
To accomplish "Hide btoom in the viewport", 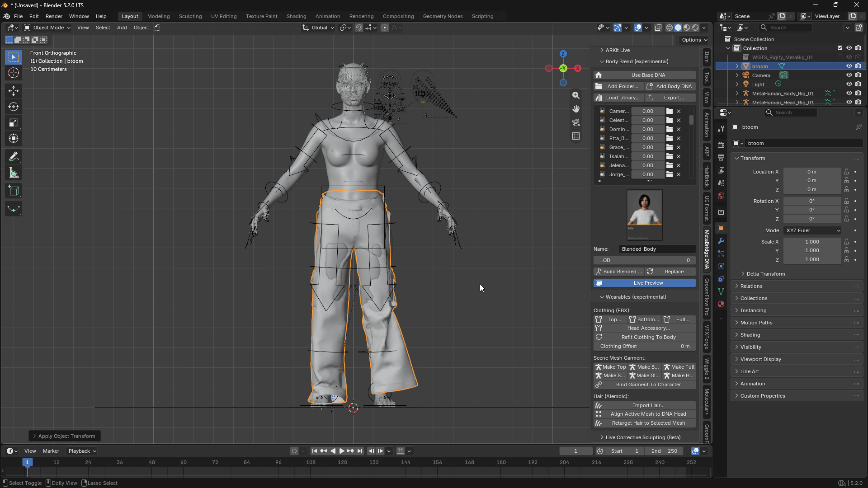I will [849, 66].
